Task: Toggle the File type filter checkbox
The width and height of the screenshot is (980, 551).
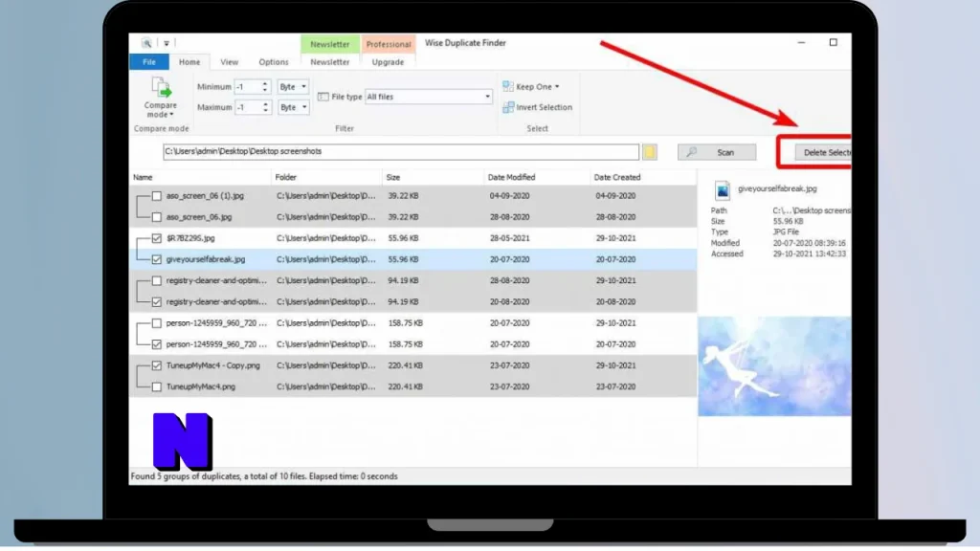Action: coord(323,97)
